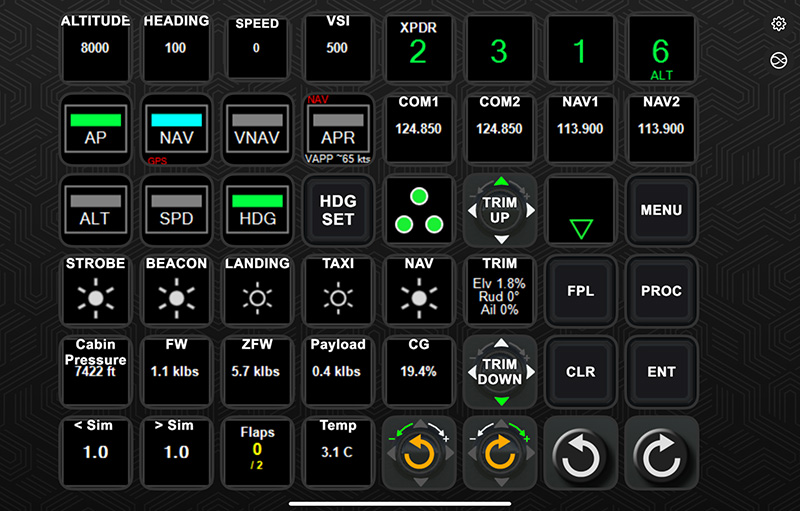Open the PROC procedures page
Screen dimensions: 800x511
pyautogui.click(x=661, y=291)
